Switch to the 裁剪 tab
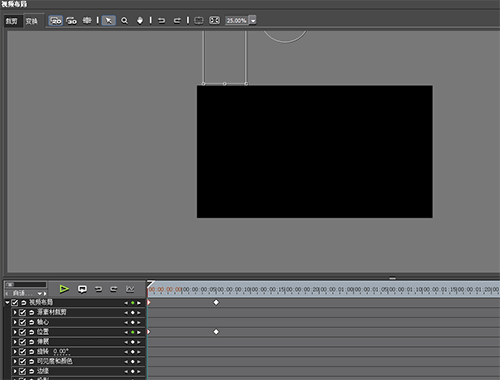This screenshot has height=380, width=500. (12, 21)
